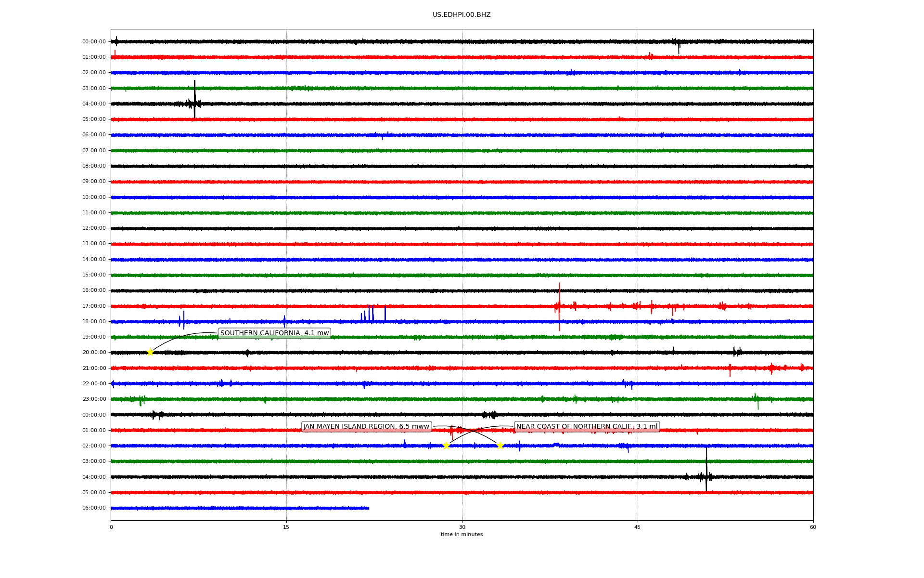Screen dimensions: 924x578
Task: Click the 45 minute tick label
Action: coord(638,527)
